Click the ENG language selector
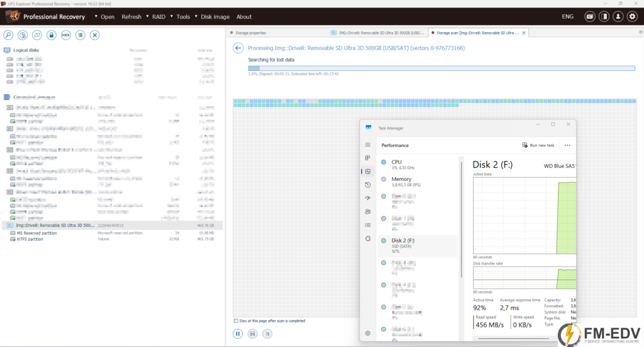Viewport: 644px width, 347px height. [x=568, y=16]
